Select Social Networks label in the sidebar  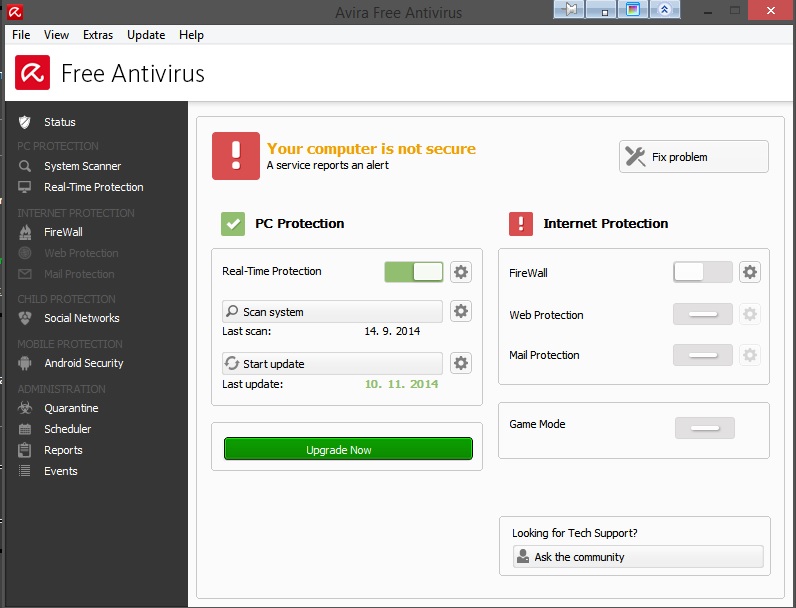81,318
